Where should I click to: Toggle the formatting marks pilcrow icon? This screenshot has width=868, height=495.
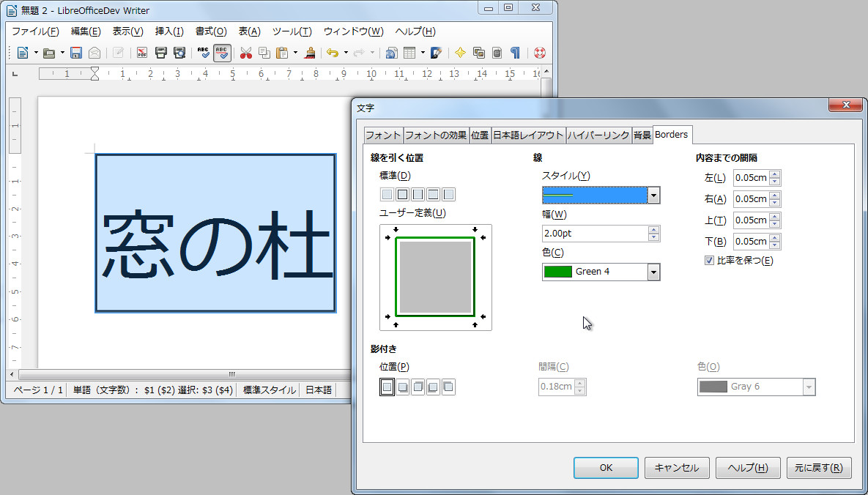(516, 53)
